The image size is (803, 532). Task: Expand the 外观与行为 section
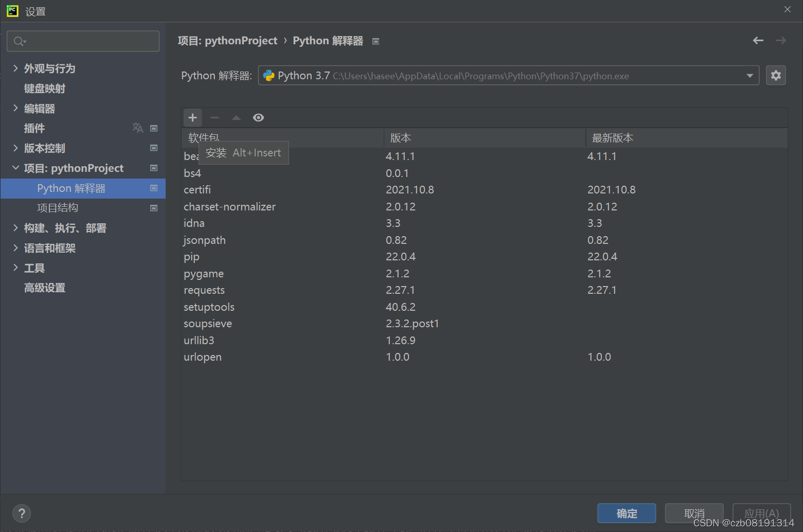tap(15, 68)
